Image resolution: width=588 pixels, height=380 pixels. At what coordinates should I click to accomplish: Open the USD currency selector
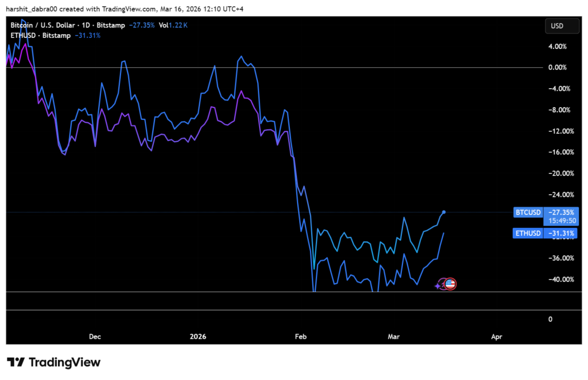pos(562,26)
